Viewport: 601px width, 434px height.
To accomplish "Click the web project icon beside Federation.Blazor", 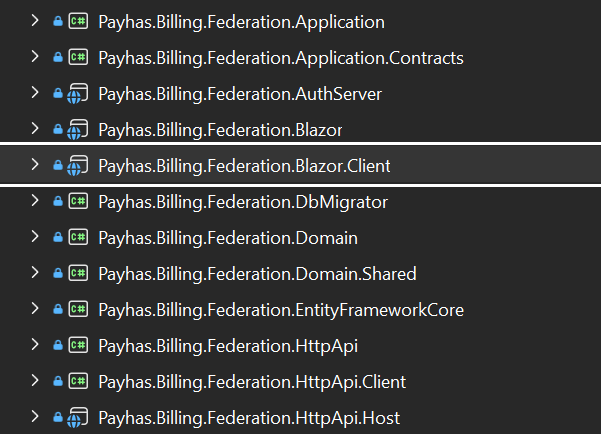I will [78, 130].
